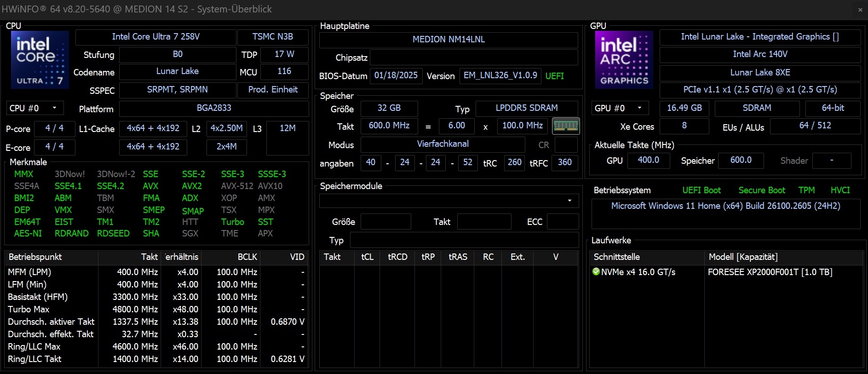Click the TPM indicator

tap(806, 190)
